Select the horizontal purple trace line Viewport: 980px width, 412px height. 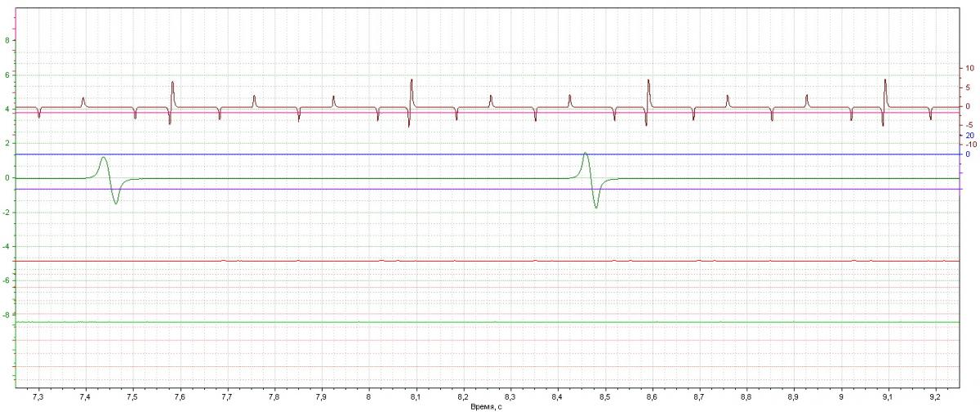pos(487,189)
